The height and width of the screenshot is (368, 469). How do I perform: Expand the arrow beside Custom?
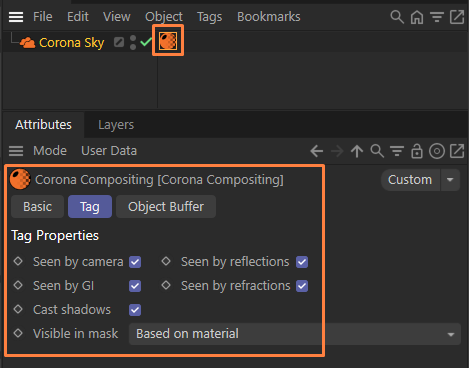click(x=450, y=180)
